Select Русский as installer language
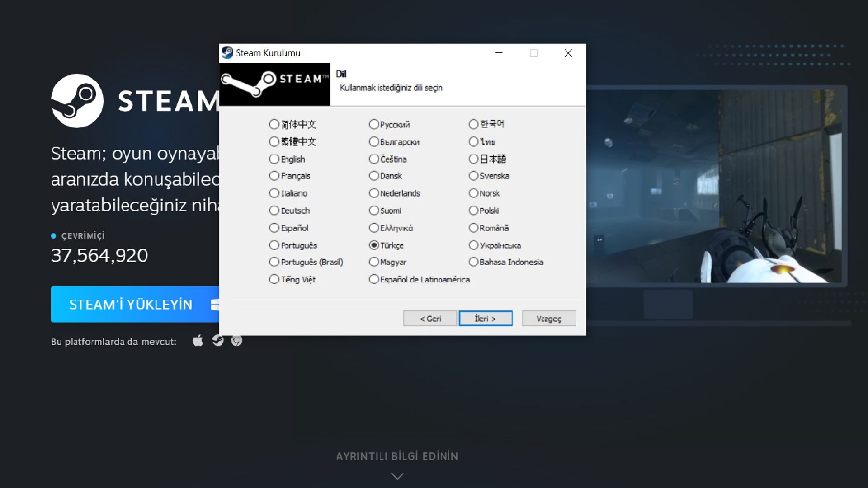868x488 pixels. pos(374,124)
